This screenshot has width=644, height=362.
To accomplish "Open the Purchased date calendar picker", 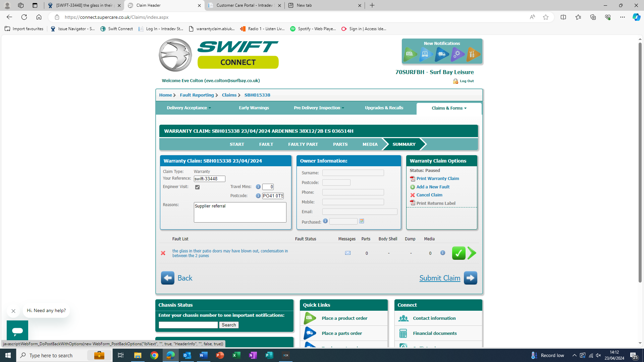I will 362,221.
